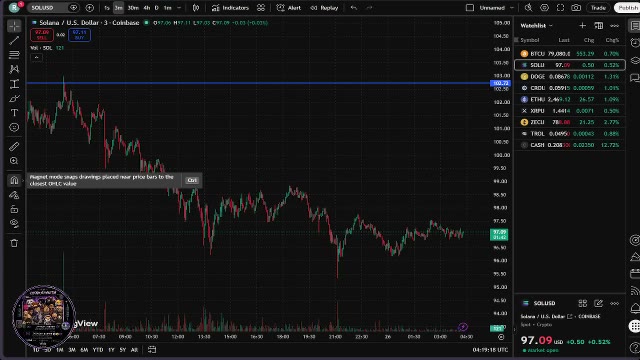Viewport: 640px width, 360px height.
Task: Select the trend line drawing tool
Action: 14,40
